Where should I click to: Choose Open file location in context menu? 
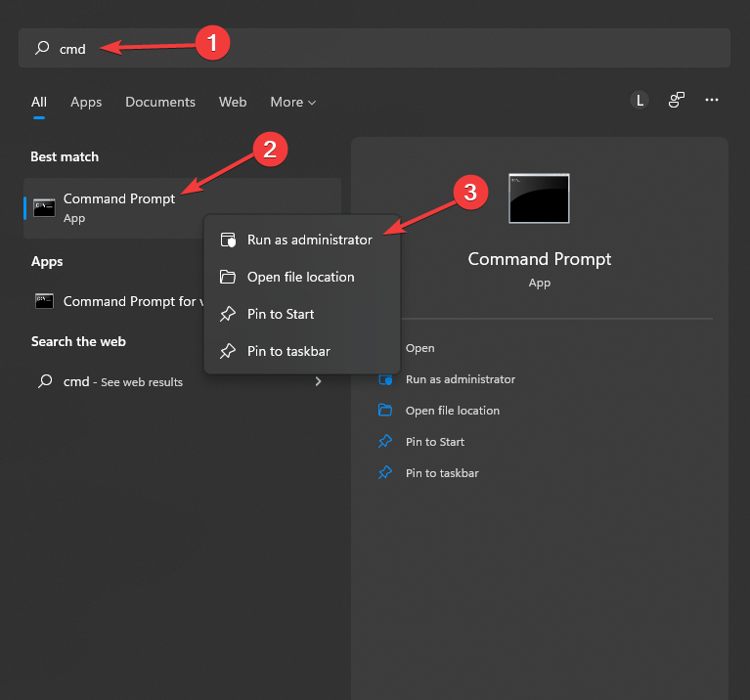pyautogui.click(x=300, y=277)
